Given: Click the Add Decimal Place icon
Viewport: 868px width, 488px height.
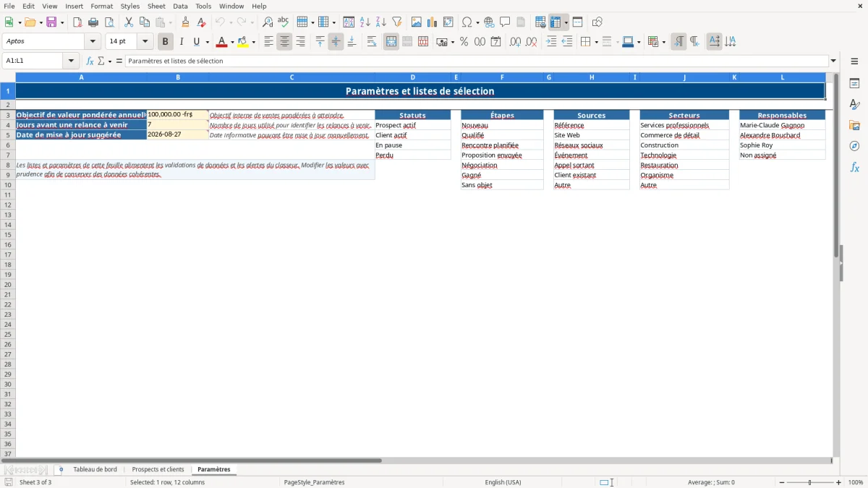Looking at the screenshot, I should pos(515,42).
